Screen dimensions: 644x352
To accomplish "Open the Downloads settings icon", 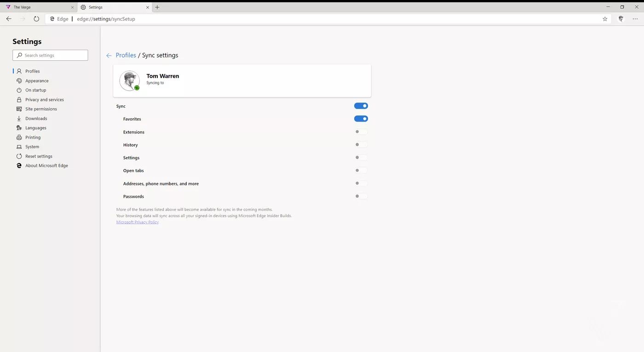I will click(19, 118).
